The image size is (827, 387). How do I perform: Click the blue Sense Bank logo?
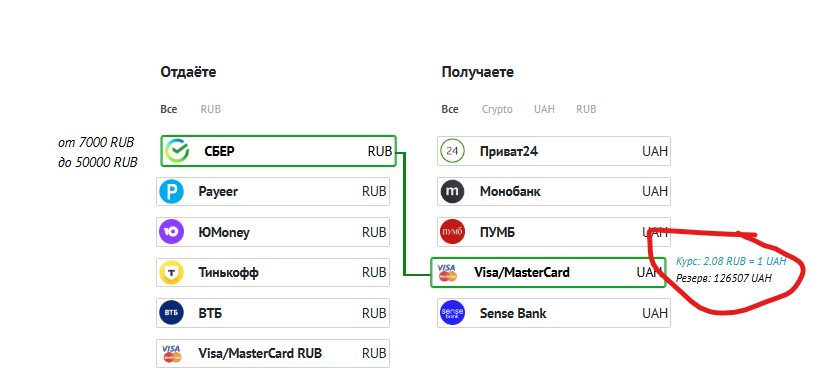453,313
